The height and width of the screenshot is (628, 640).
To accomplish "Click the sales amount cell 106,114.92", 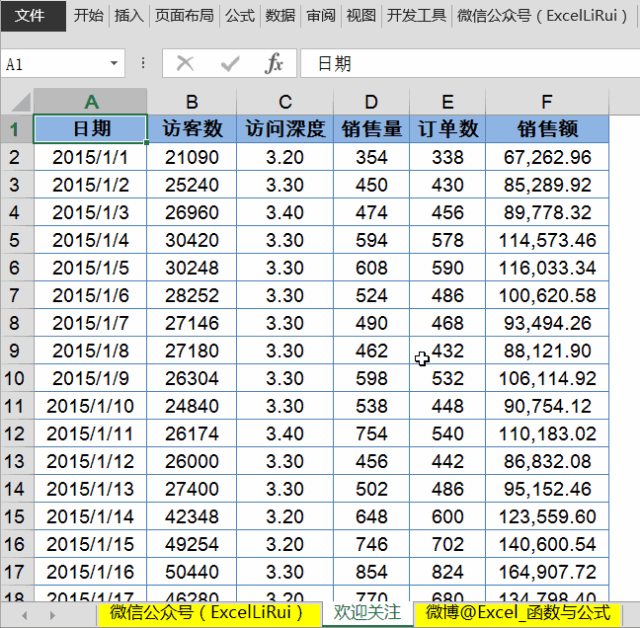I will (547, 378).
